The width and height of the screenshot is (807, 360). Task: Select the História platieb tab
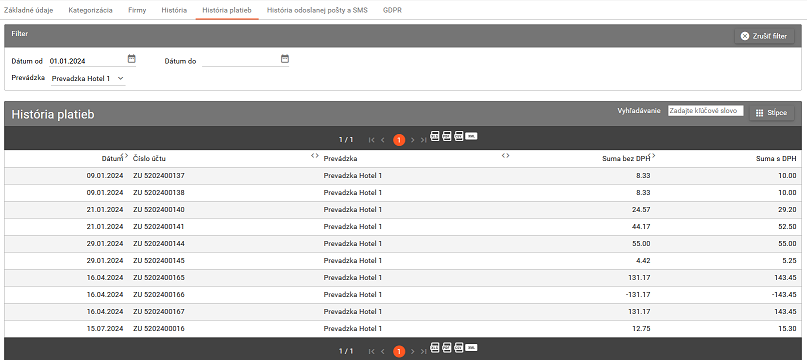click(227, 10)
